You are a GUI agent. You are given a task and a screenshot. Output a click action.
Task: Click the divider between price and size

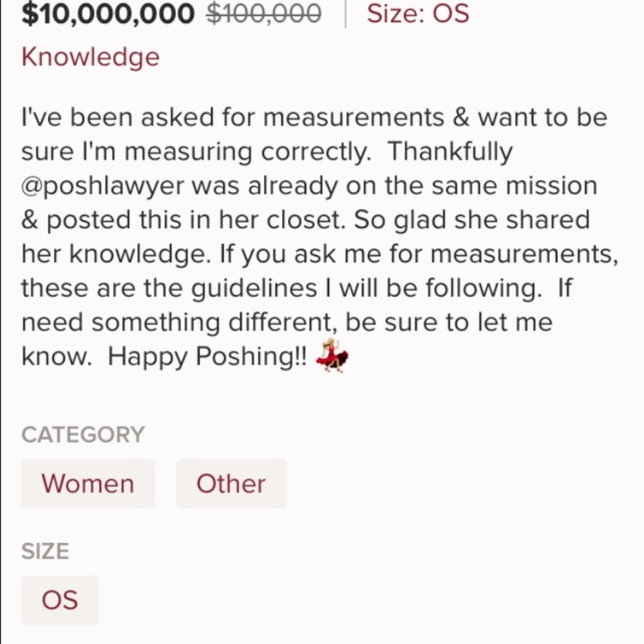[x=345, y=14]
